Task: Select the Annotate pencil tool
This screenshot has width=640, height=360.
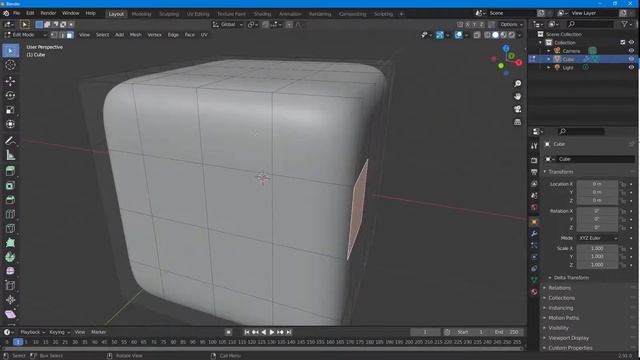Action: pos(10,141)
